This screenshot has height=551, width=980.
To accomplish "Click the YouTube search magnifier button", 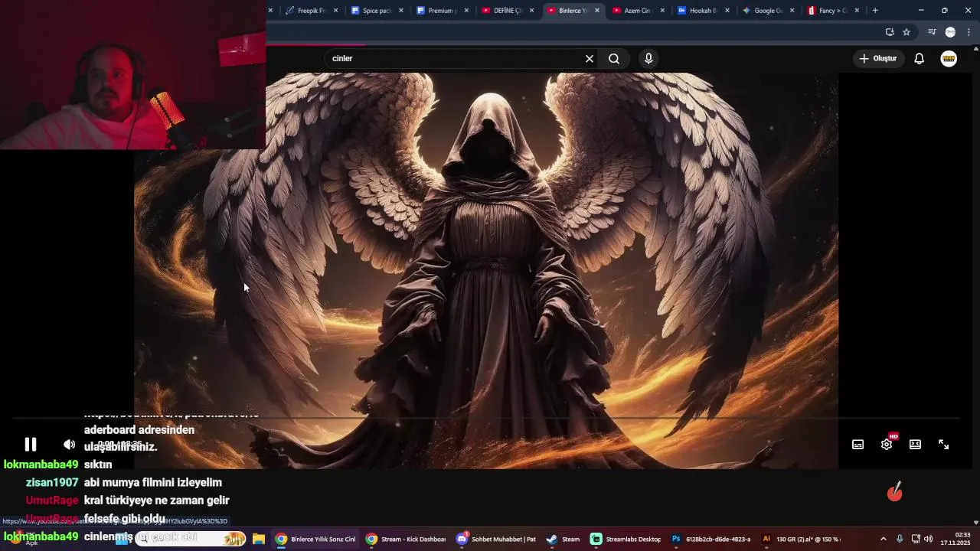I will click(614, 58).
